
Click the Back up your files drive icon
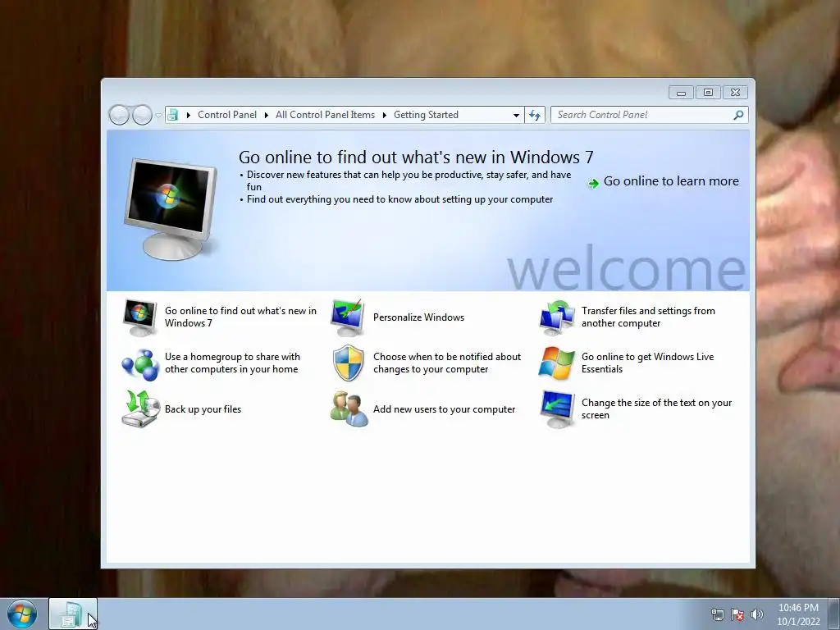pyautogui.click(x=140, y=409)
